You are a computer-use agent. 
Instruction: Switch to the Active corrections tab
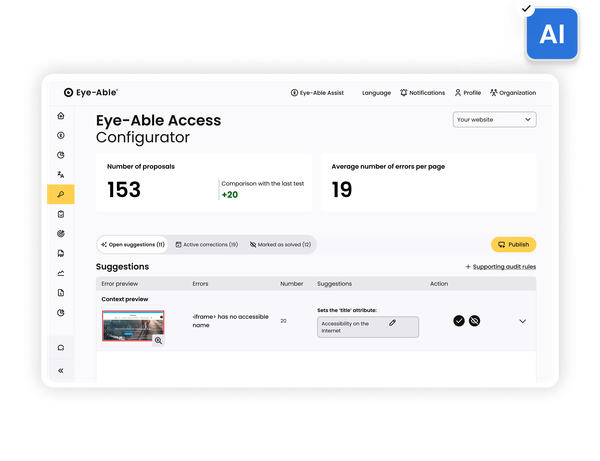pyautogui.click(x=206, y=244)
